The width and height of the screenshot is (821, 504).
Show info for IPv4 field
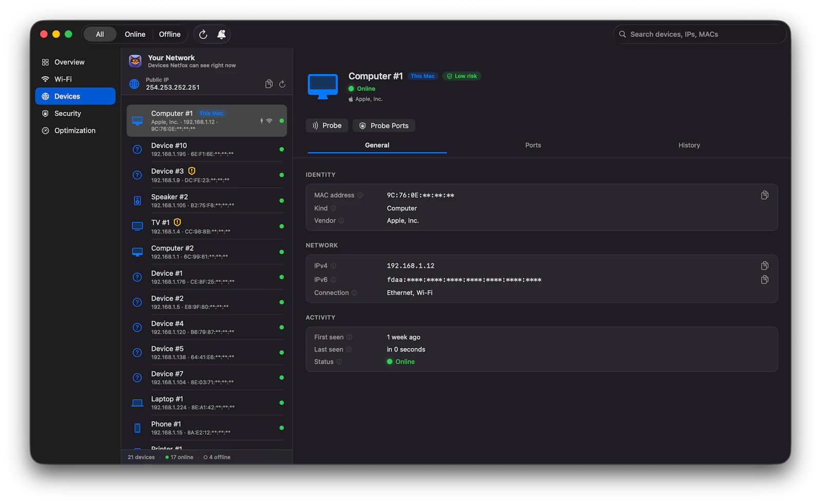pyautogui.click(x=334, y=266)
